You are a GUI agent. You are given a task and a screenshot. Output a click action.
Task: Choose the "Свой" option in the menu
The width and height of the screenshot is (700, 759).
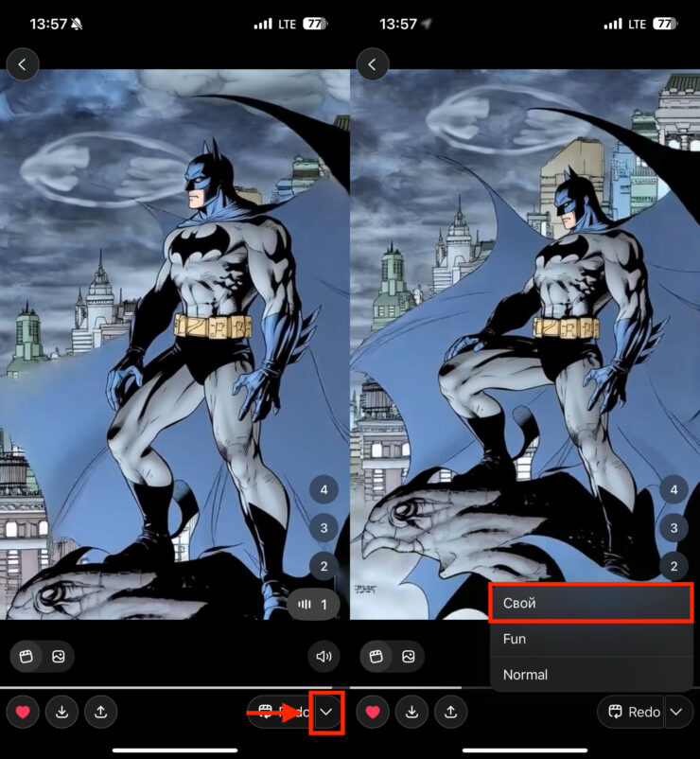click(591, 603)
